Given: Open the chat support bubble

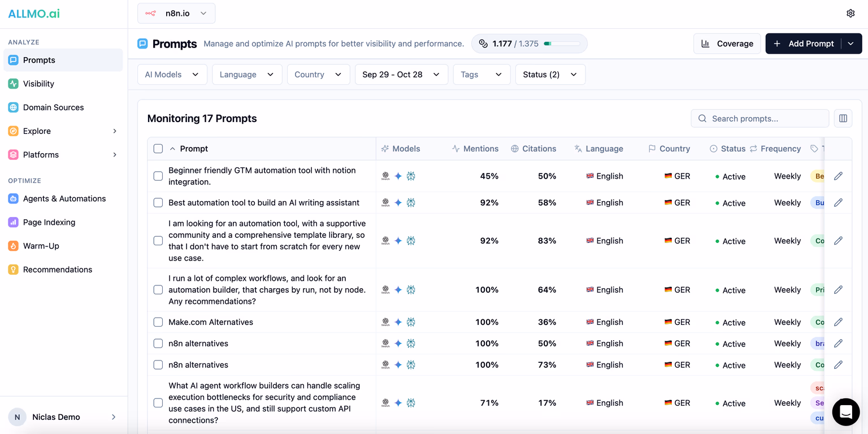Looking at the screenshot, I should 846,411.
